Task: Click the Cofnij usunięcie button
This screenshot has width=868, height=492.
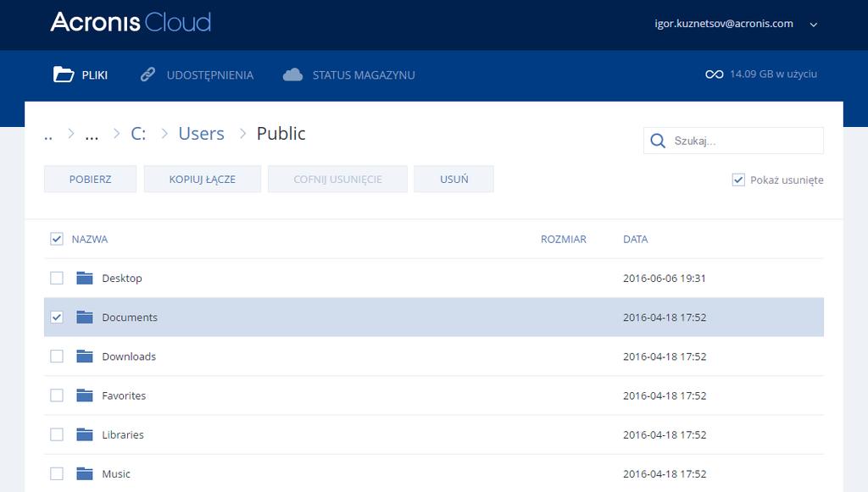Action: (337, 180)
